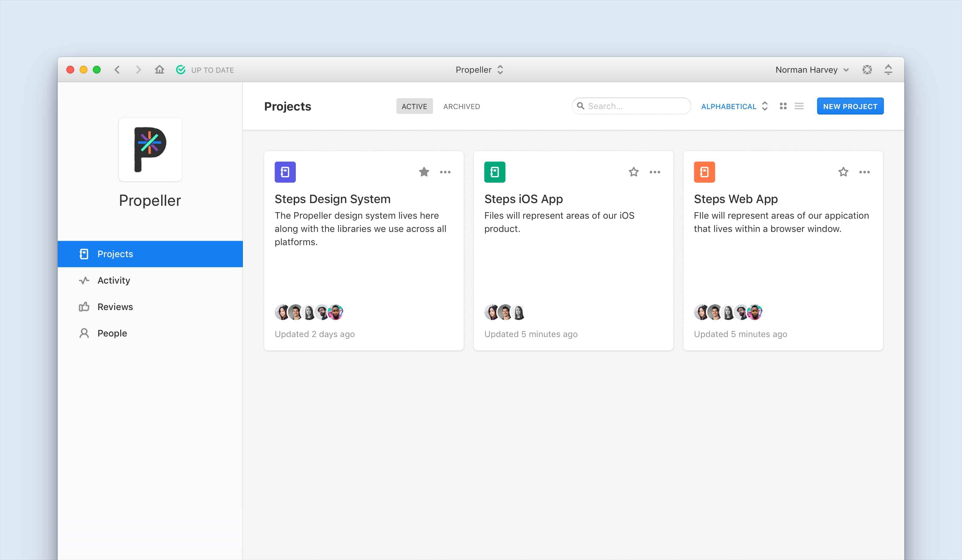Click the purple Steps Design System project icon
Viewport: 962px width, 560px height.
click(285, 172)
